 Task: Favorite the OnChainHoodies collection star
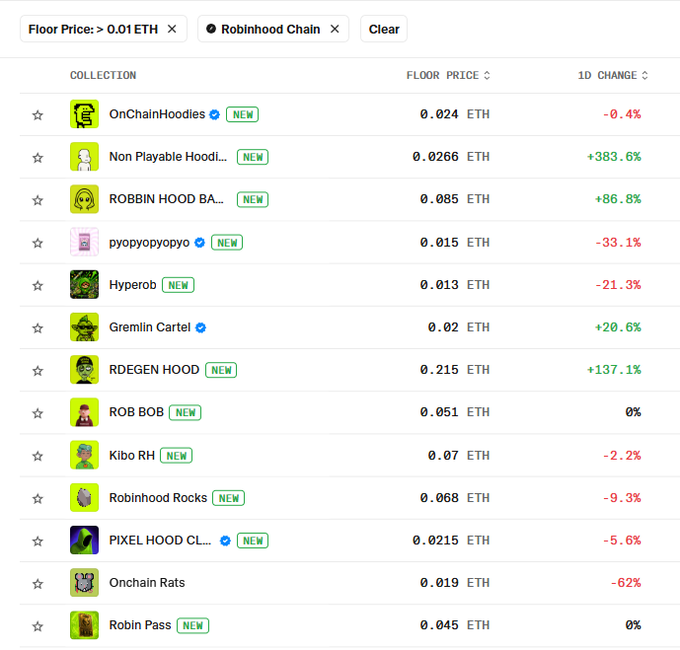point(38,115)
